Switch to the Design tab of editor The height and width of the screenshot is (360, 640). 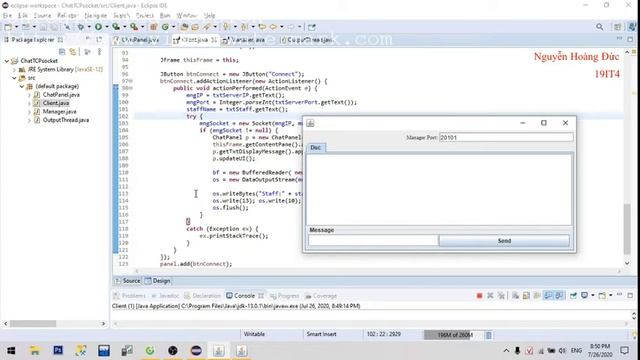point(158,281)
